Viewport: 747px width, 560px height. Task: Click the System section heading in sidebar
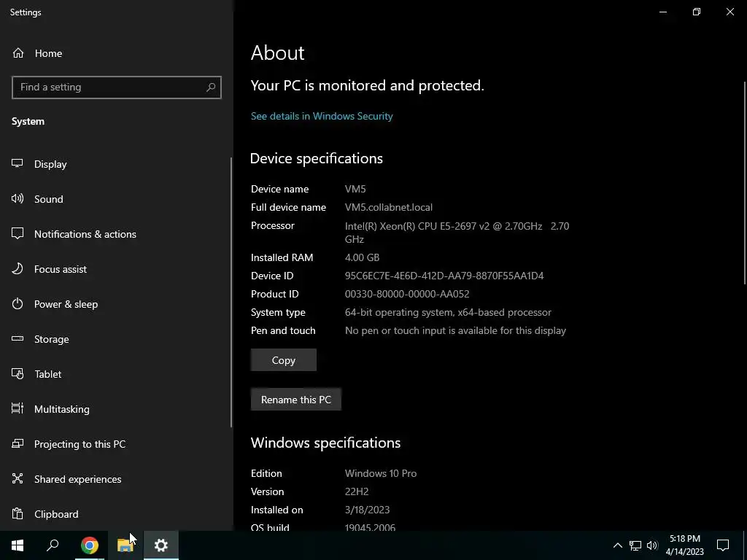pos(28,122)
